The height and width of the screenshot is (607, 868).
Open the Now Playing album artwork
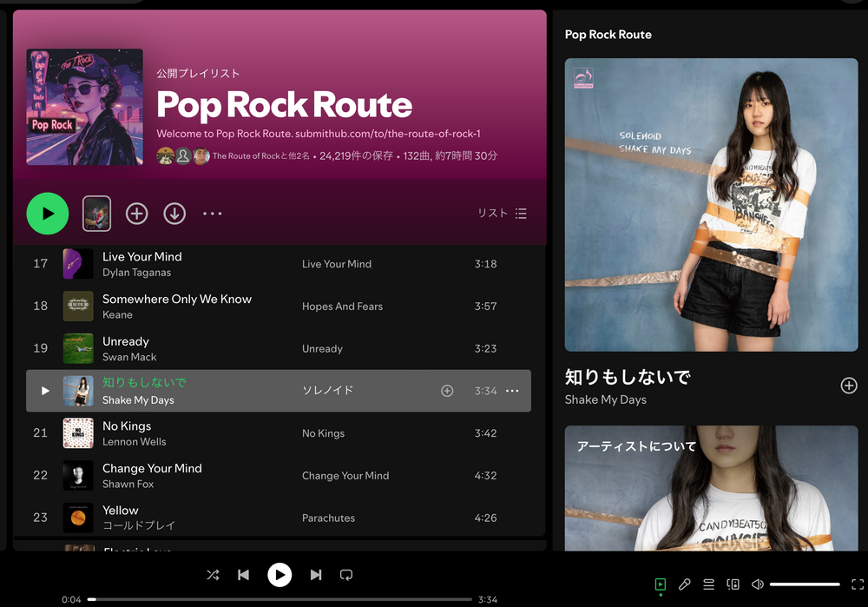tap(712, 205)
